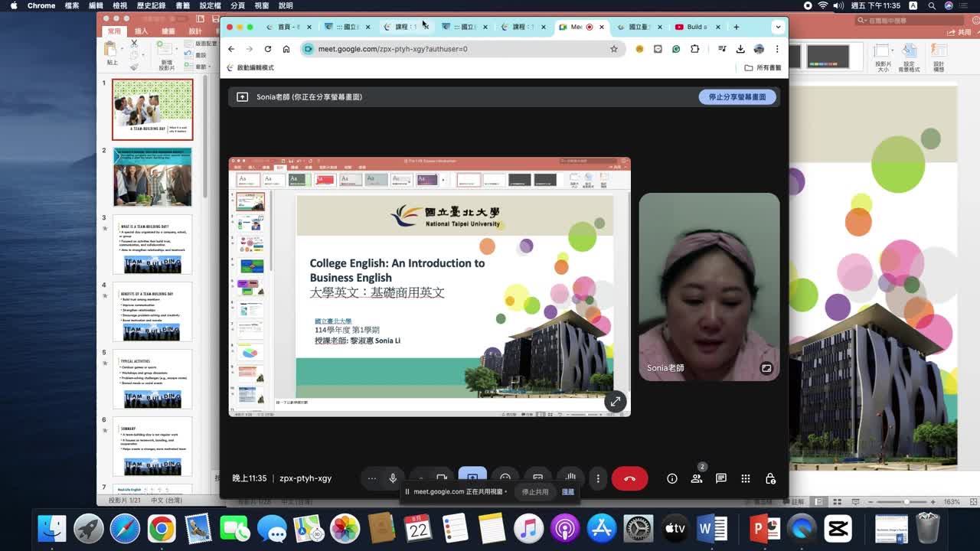Screen dimensions: 980x551
Task: Click 共用 button in PowerPoint window
Action: click(958, 32)
